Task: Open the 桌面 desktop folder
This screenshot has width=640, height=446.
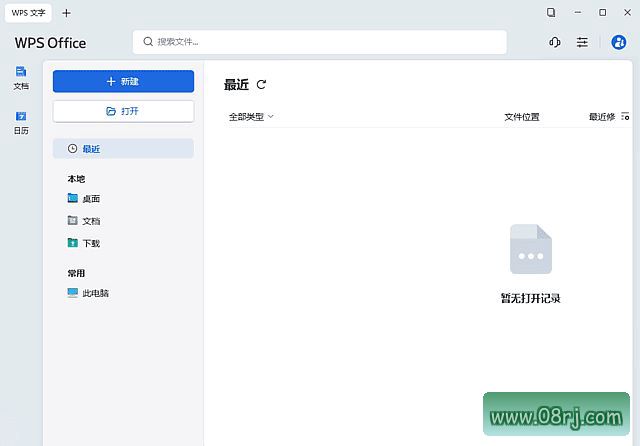Action: click(x=84, y=199)
